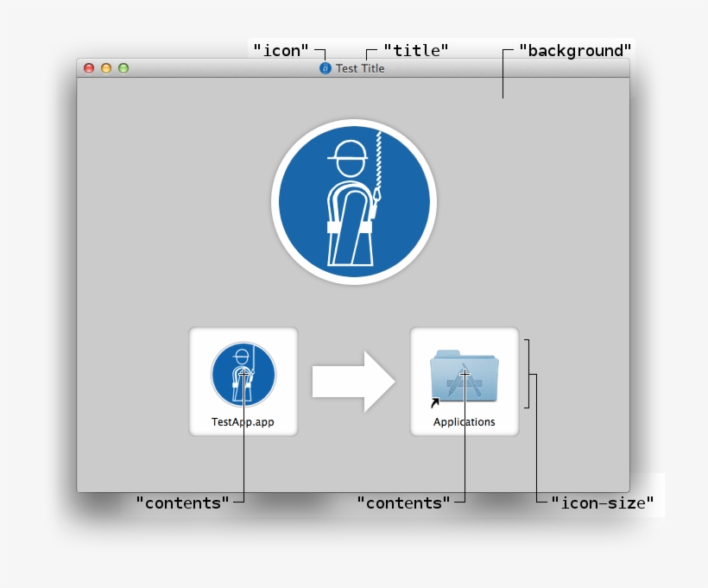Click the small proxy icon beside Test Title
Screen dimensions: 708x588
coord(326,68)
